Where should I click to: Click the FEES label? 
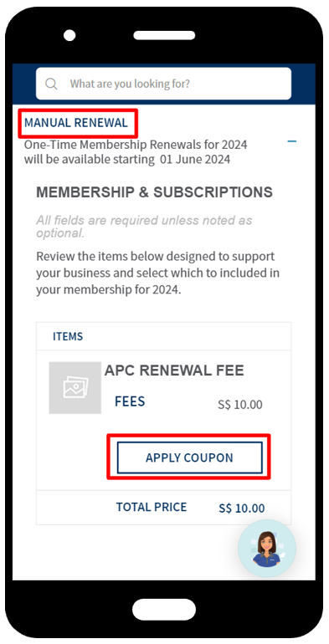(x=130, y=401)
